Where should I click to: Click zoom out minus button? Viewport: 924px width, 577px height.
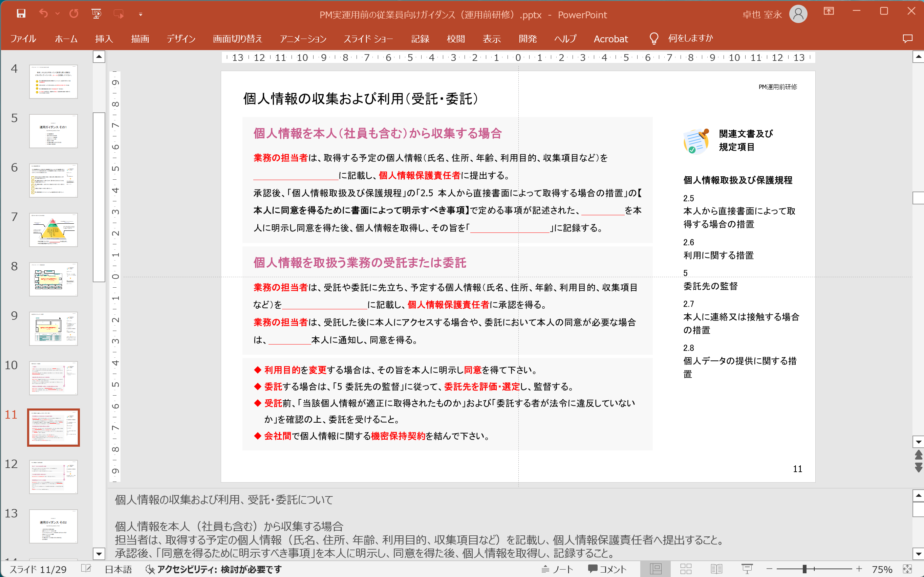coord(769,569)
